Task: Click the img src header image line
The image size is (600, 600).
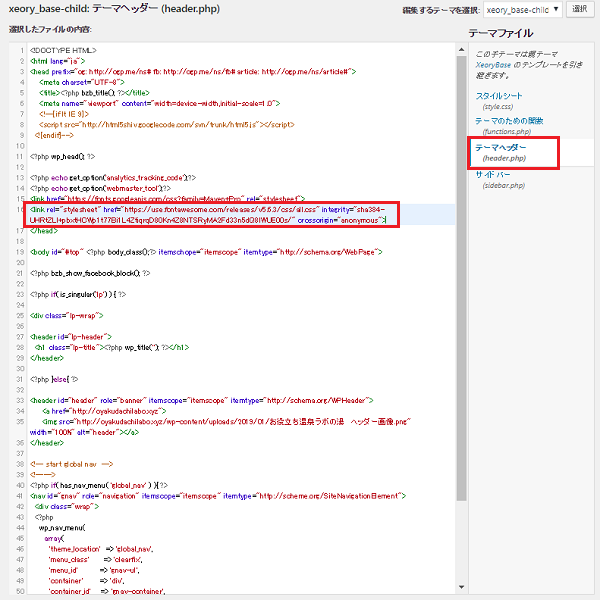Action: 220,427
